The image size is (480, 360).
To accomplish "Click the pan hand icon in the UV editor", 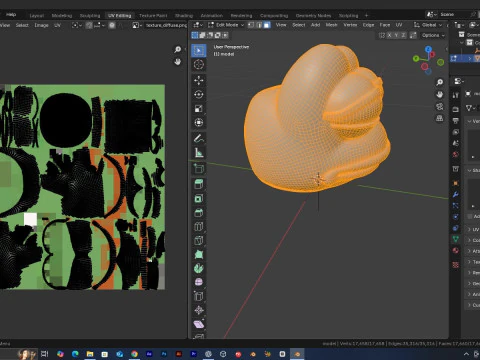I will point(178,62).
